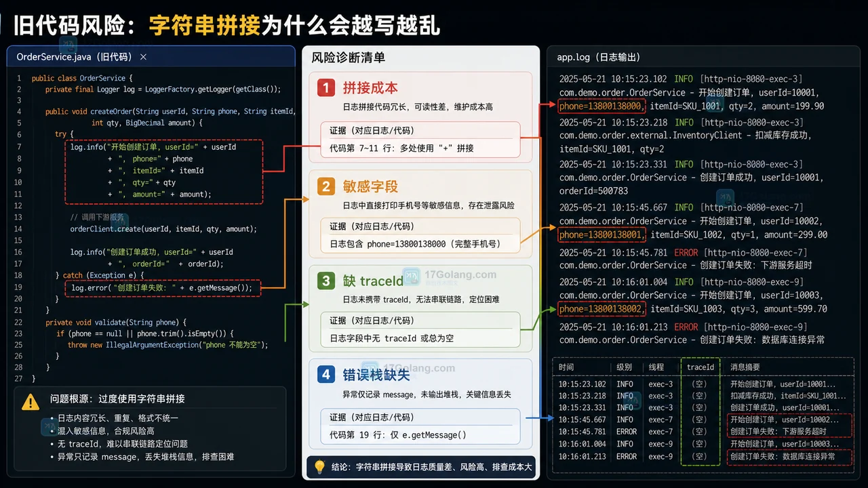
Task: Select the 敏感字段 heading
Action: point(370,186)
